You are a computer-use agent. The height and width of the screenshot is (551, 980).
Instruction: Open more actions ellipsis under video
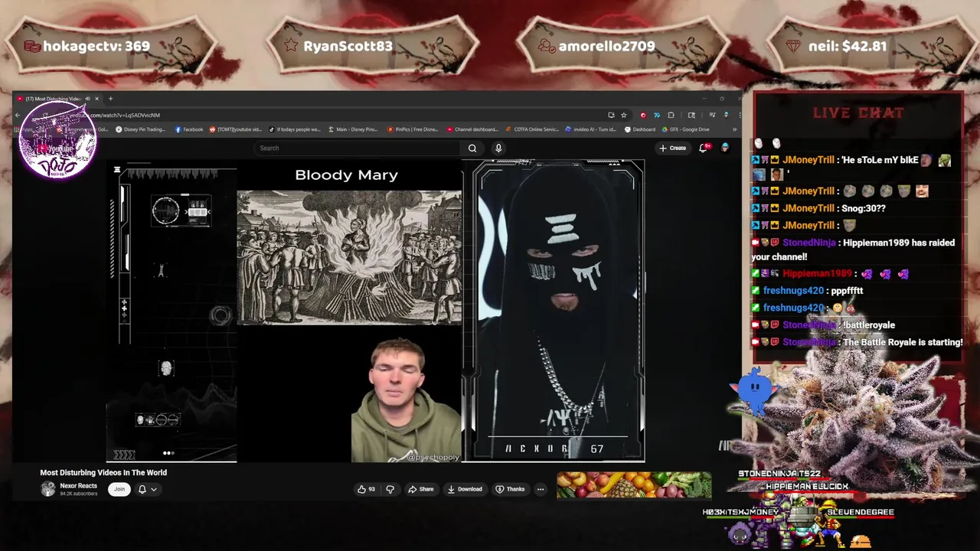click(x=540, y=489)
